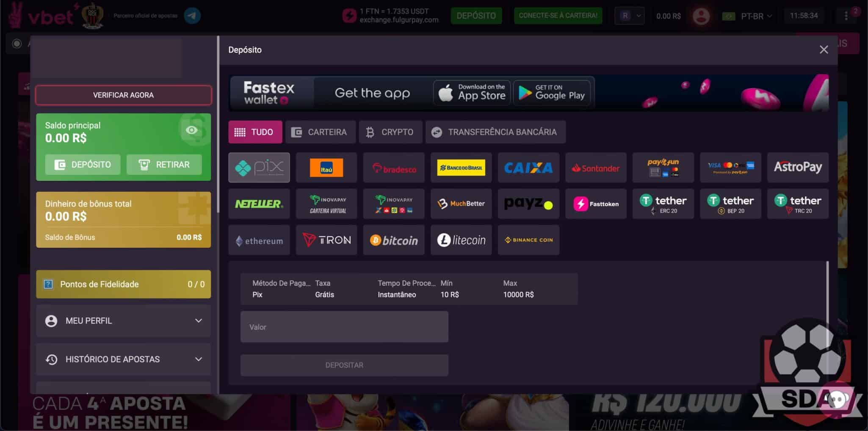Toggle balance visibility eye icon
868x431 pixels.
[191, 130]
